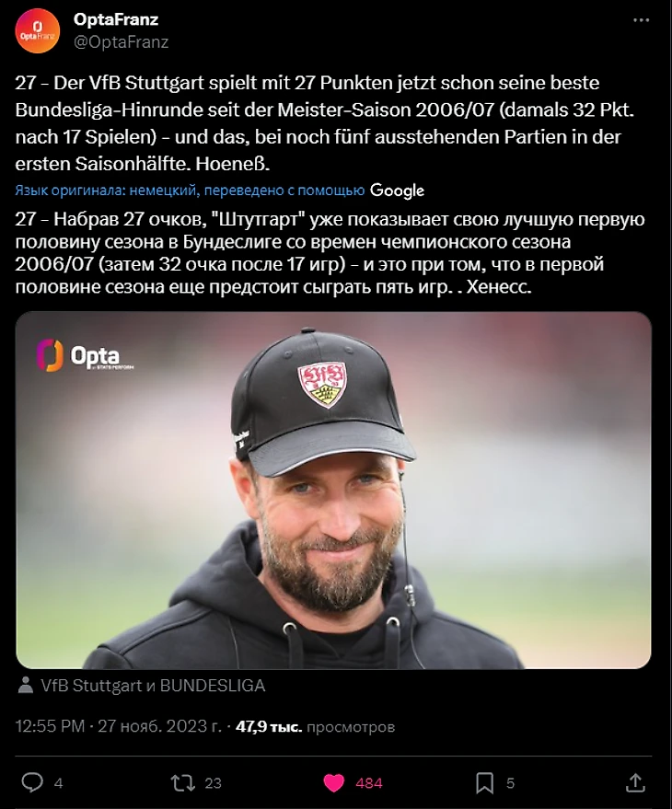Click the original language translation notice
672x809 pixels.
click(x=190, y=191)
